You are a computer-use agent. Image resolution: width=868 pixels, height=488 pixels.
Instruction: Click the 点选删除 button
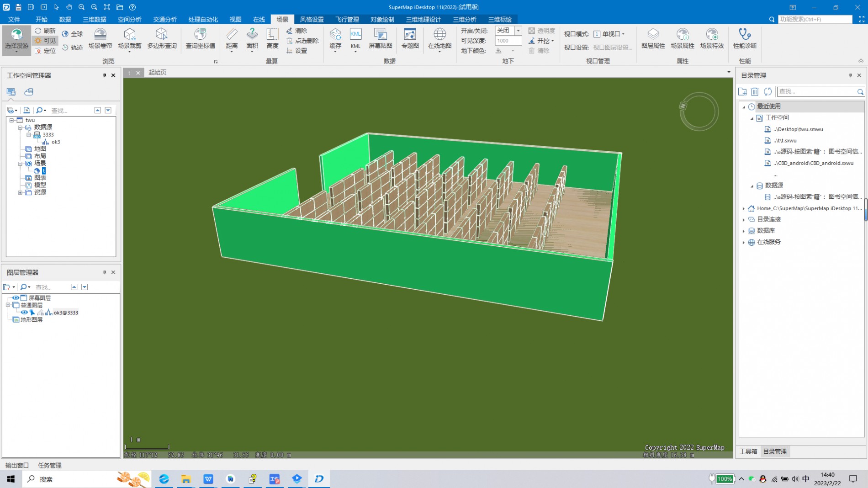pyautogui.click(x=302, y=41)
